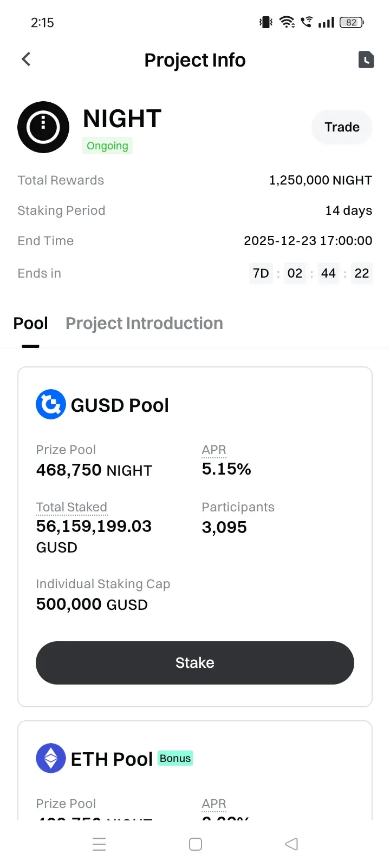Screen dimensions: 390x868
Task: Switch to the Pool tab
Action: point(31,324)
